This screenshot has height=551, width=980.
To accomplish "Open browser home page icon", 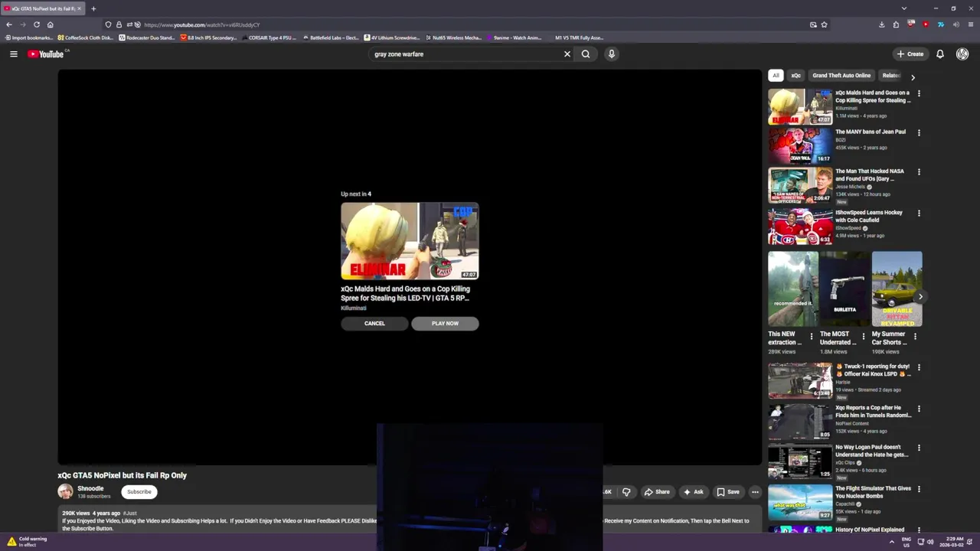I will pos(50,24).
